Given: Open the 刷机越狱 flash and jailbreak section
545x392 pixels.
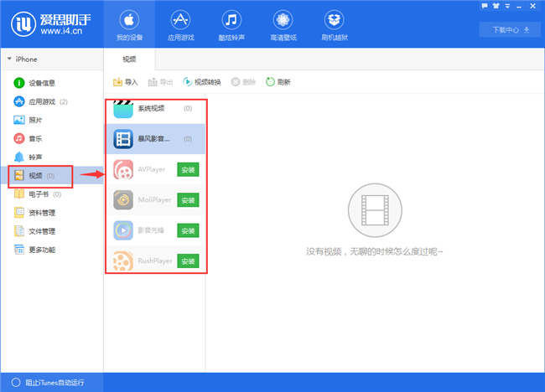Looking at the screenshot, I should coord(335,24).
